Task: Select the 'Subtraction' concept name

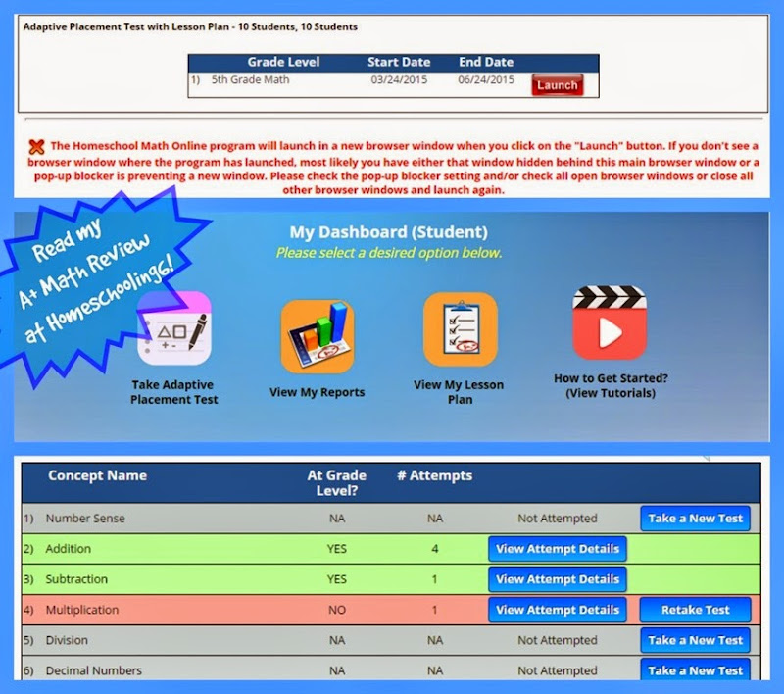Action: pyautogui.click(x=76, y=579)
